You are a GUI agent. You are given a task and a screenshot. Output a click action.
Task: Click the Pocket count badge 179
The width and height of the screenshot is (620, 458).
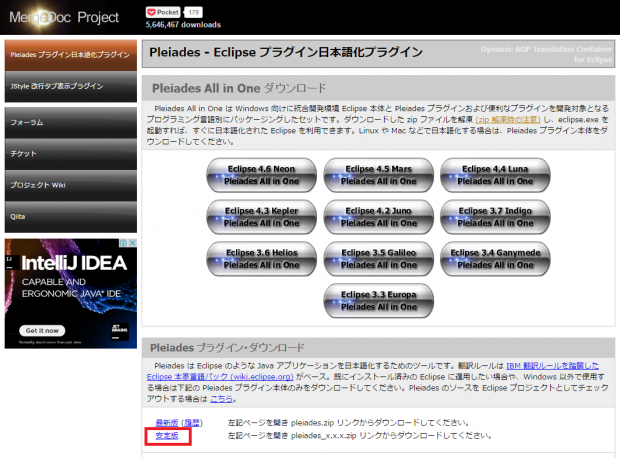(193, 12)
